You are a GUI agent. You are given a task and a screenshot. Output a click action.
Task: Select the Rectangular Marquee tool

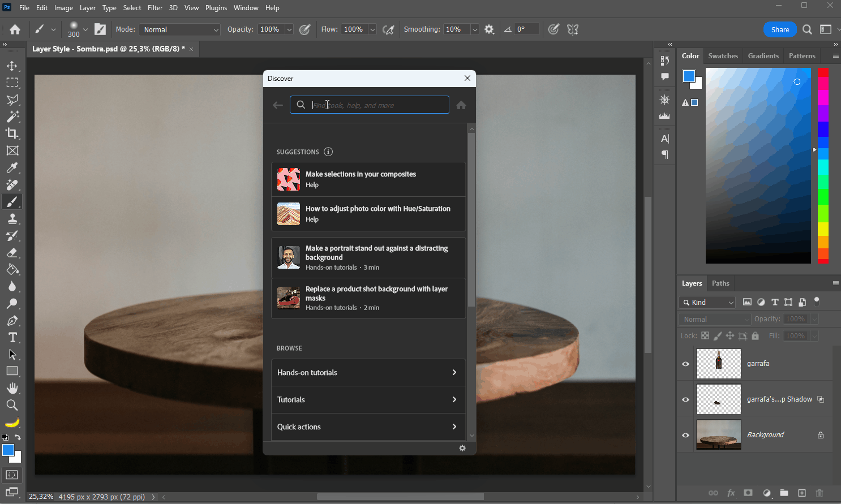[12, 83]
